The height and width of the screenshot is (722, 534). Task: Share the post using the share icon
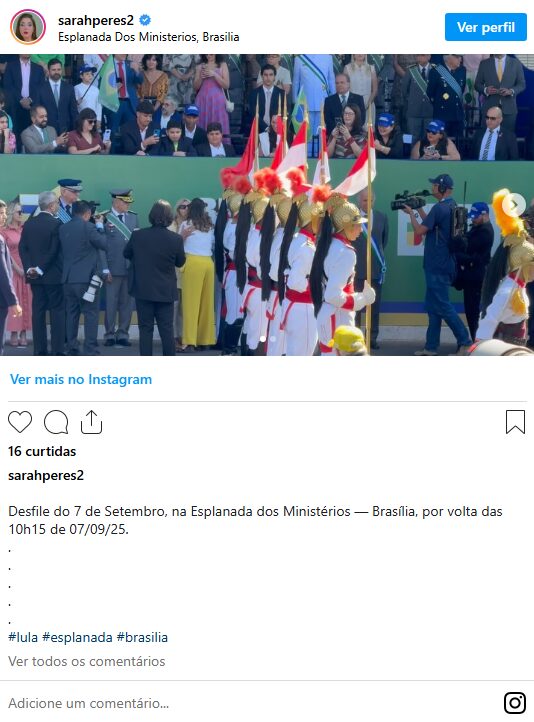click(91, 422)
